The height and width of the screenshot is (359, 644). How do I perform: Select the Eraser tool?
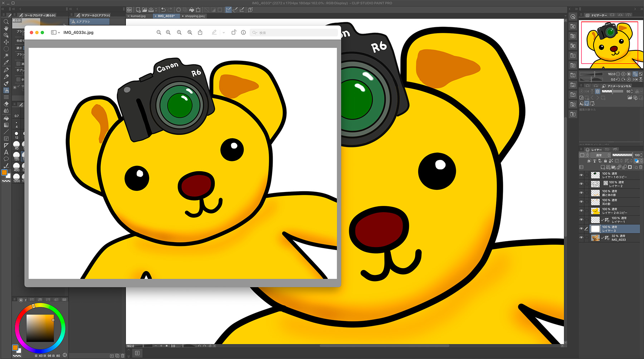[x=6, y=104]
